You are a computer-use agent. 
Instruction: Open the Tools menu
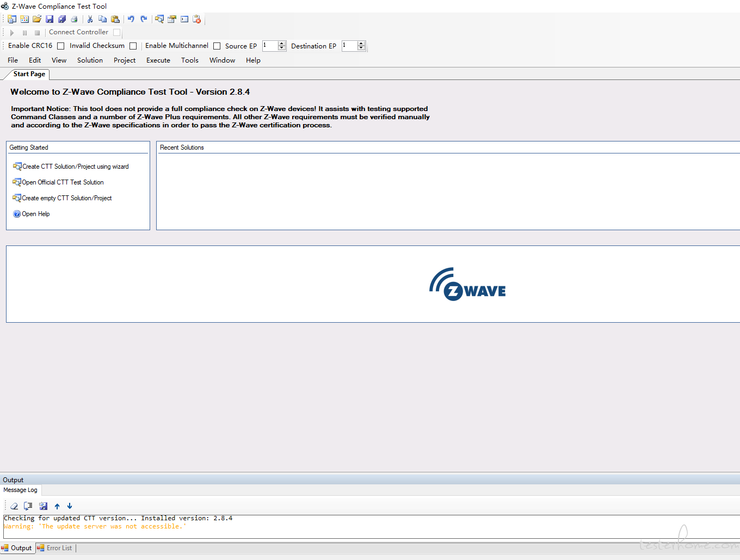(x=190, y=60)
